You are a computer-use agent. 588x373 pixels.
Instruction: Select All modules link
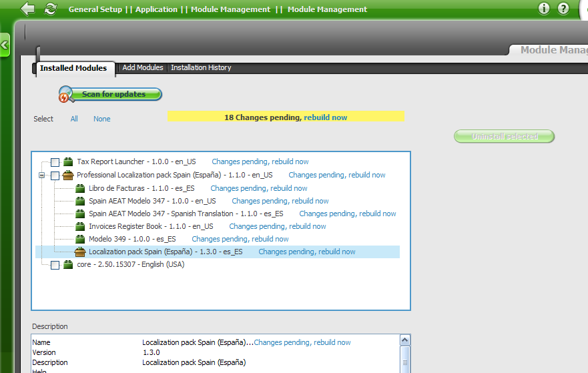(x=74, y=119)
